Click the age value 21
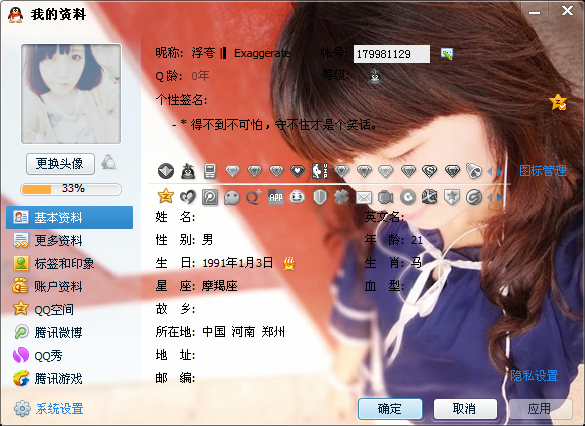This screenshot has width=585, height=426. [417, 240]
